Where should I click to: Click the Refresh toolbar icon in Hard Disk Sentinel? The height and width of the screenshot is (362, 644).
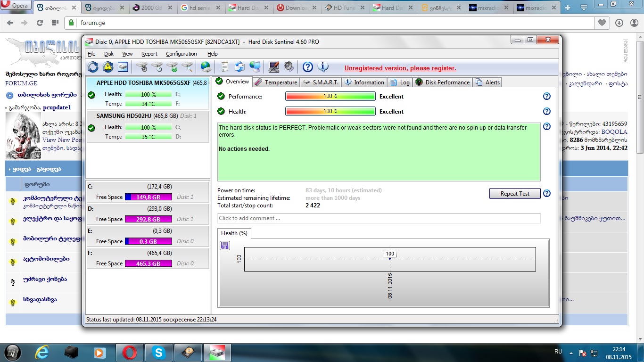click(x=93, y=67)
